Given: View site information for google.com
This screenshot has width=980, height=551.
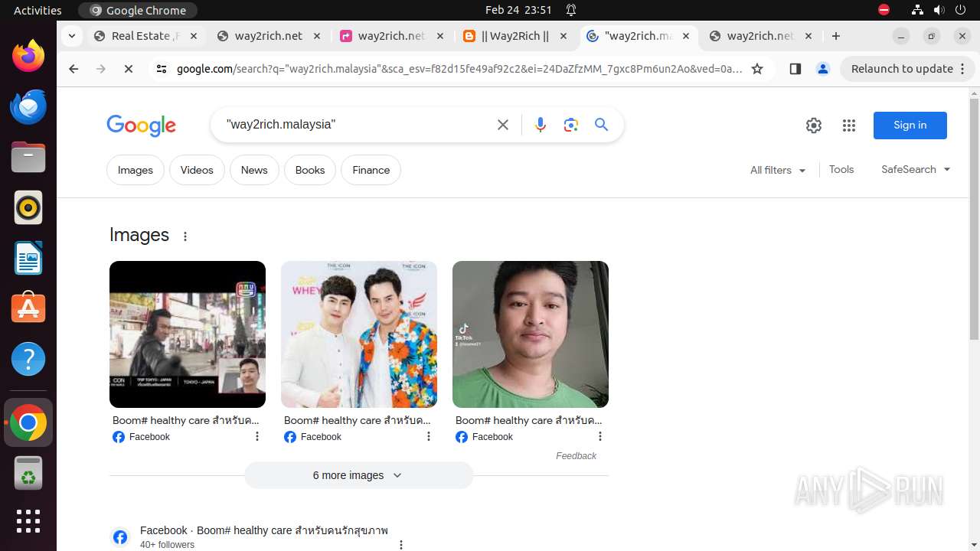Looking at the screenshot, I should coord(161,69).
